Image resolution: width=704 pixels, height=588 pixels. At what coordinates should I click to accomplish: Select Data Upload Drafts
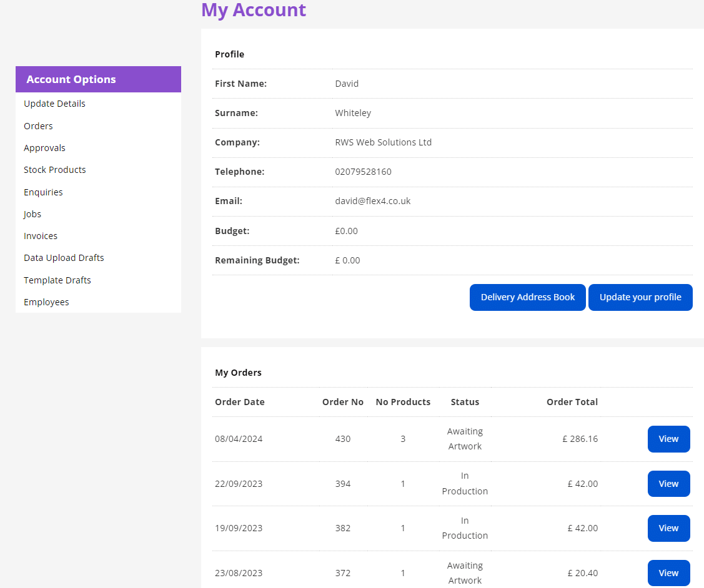click(x=64, y=258)
